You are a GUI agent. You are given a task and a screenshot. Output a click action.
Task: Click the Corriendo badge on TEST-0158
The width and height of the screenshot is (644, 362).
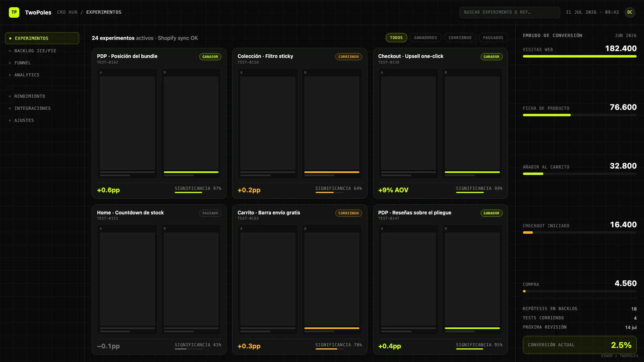349,57
